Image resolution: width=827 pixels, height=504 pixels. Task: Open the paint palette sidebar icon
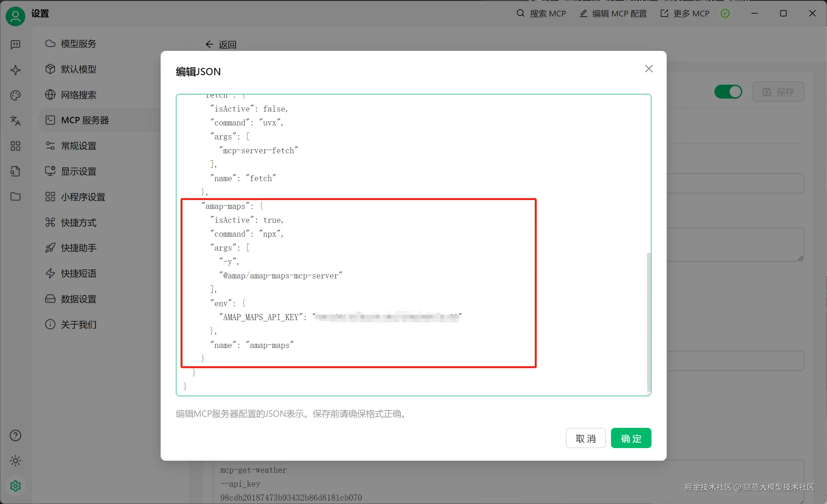click(15, 95)
